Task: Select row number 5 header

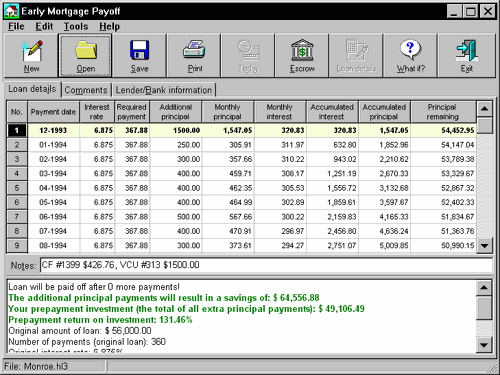Action: [17, 188]
